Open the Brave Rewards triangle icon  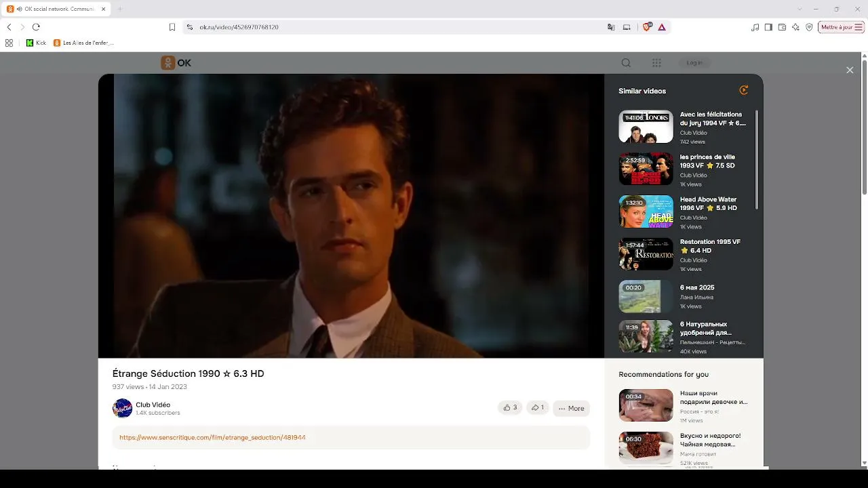(662, 27)
